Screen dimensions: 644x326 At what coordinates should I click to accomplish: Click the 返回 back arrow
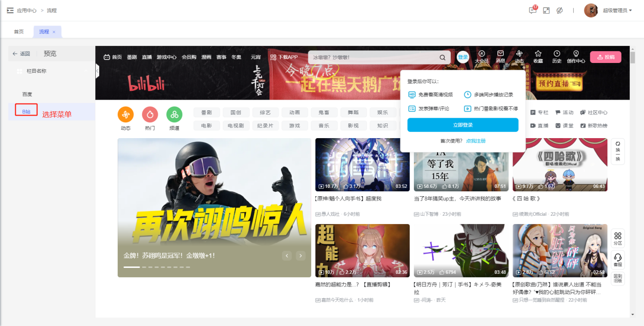coord(21,54)
